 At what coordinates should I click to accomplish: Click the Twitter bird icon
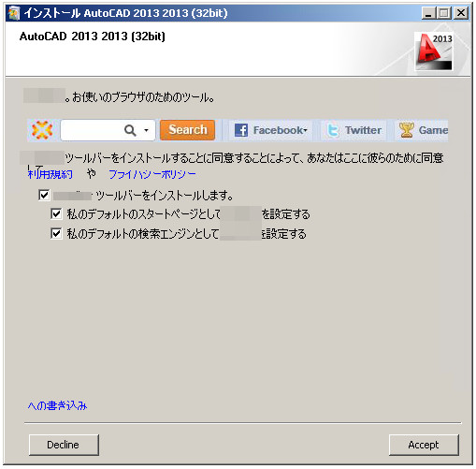click(333, 130)
